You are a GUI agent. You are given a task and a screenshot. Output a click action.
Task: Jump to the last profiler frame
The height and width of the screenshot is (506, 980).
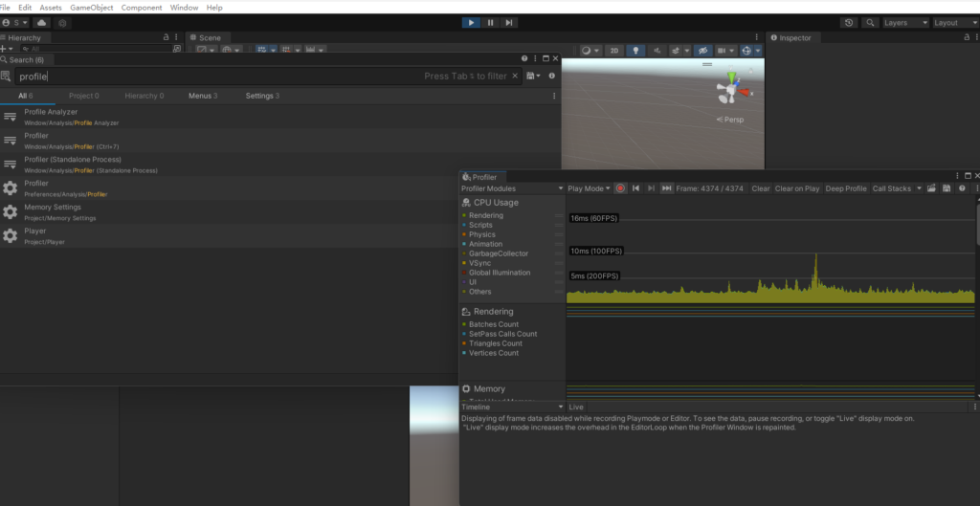pyautogui.click(x=666, y=188)
